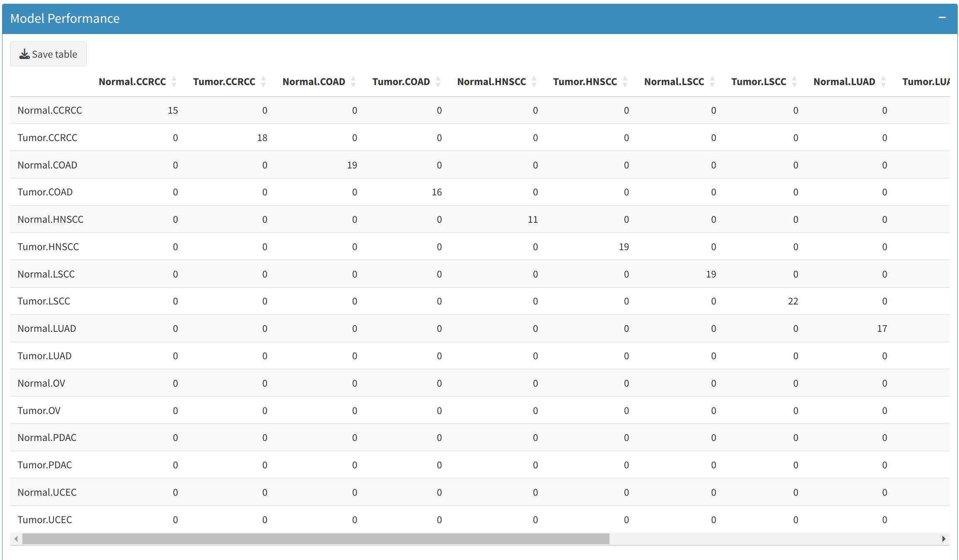Screen dimensions: 959x560
Task: Select the Tumor.CCRCC row label
Action: [47, 138]
